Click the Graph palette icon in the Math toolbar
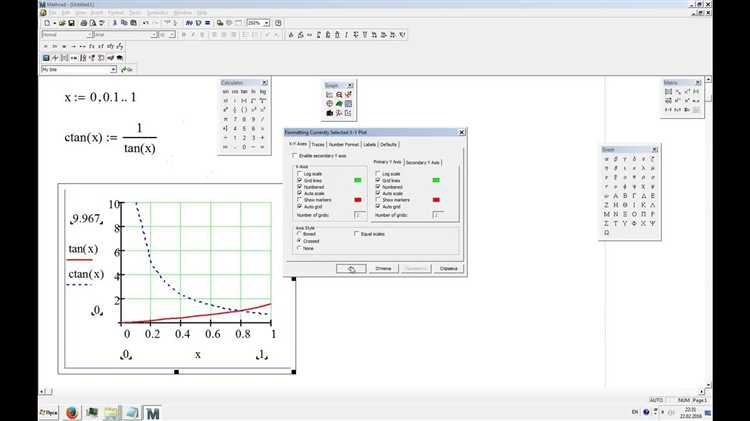This screenshot has width=750, height=421. [55, 58]
